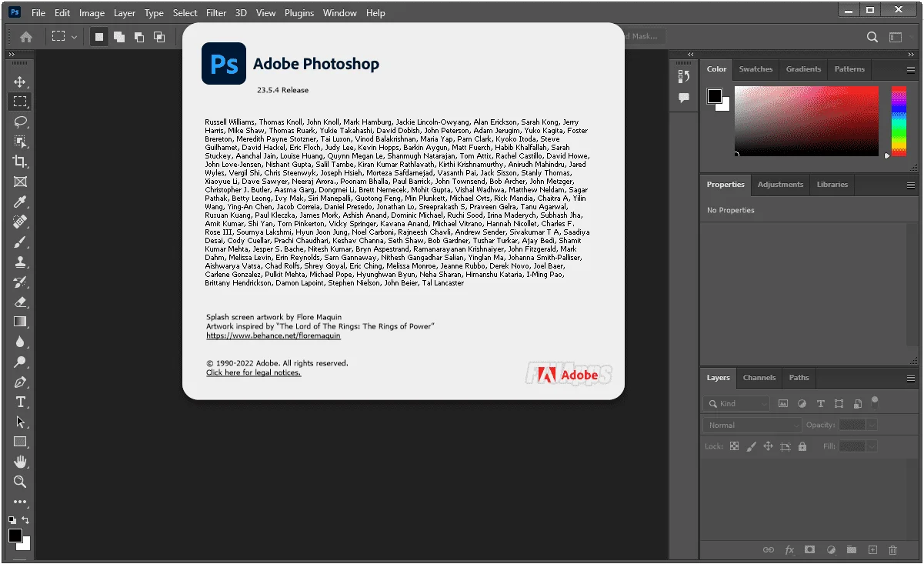Toggle lock all with padlock icon
The width and height of the screenshot is (924, 564).
(802, 446)
